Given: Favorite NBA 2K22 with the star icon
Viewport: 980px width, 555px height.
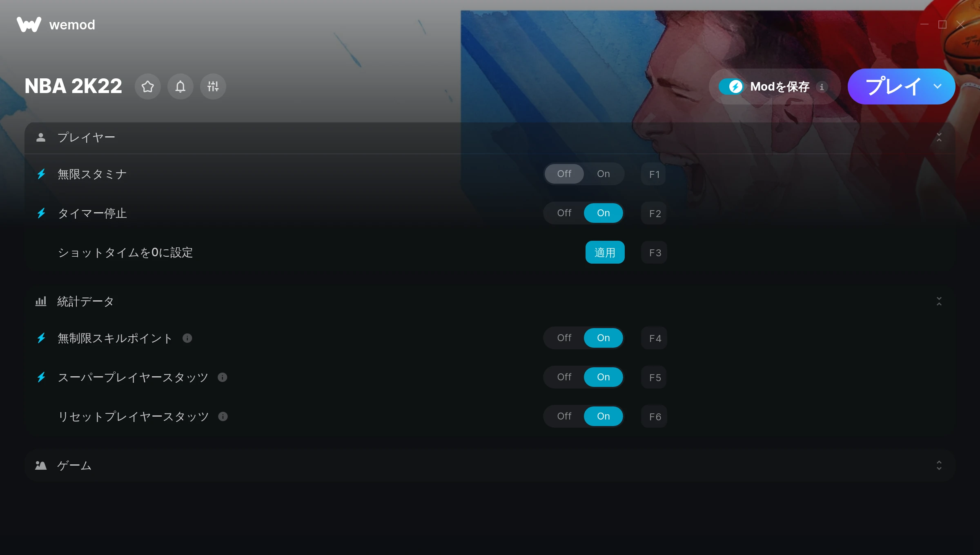Looking at the screenshot, I should coord(148,87).
